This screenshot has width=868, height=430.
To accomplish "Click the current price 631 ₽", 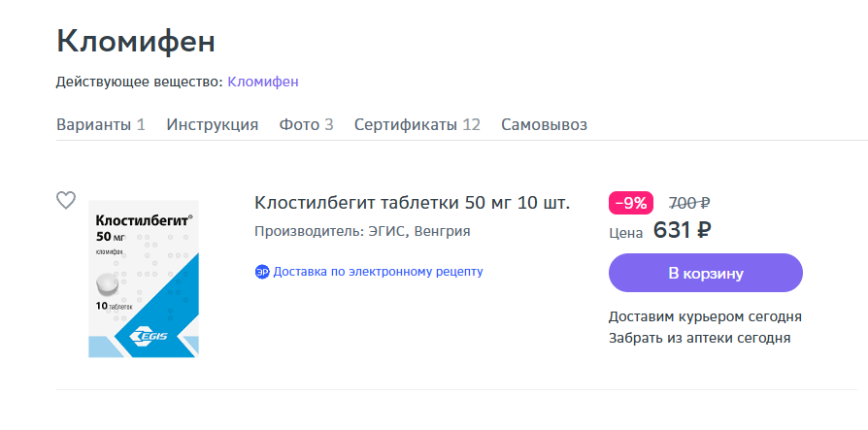I will (x=682, y=230).
